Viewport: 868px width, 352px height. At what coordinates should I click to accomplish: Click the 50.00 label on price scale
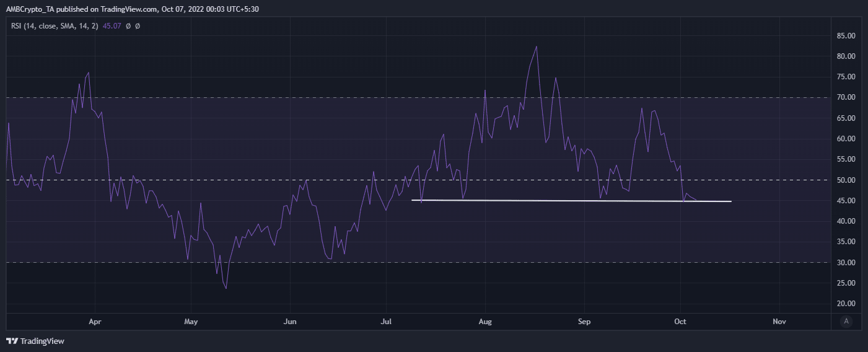click(x=846, y=180)
